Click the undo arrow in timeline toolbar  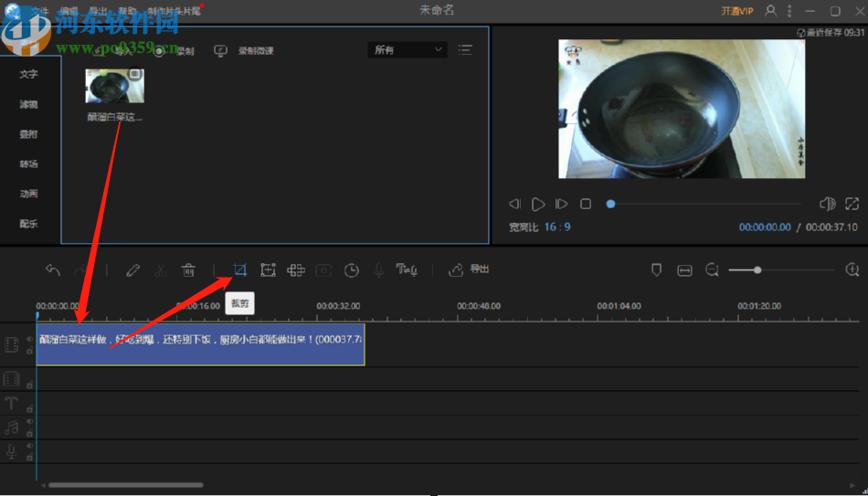pyautogui.click(x=53, y=269)
